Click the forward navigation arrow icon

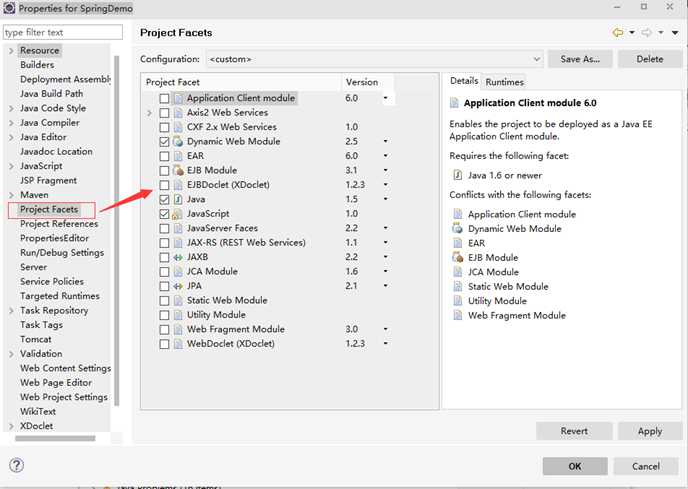(x=647, y=32)
